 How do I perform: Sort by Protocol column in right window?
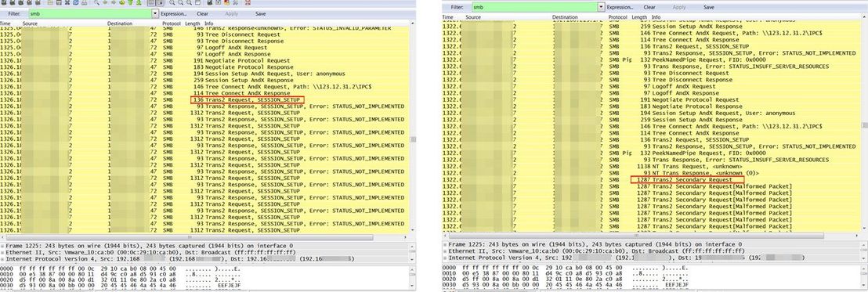point(618,18)
